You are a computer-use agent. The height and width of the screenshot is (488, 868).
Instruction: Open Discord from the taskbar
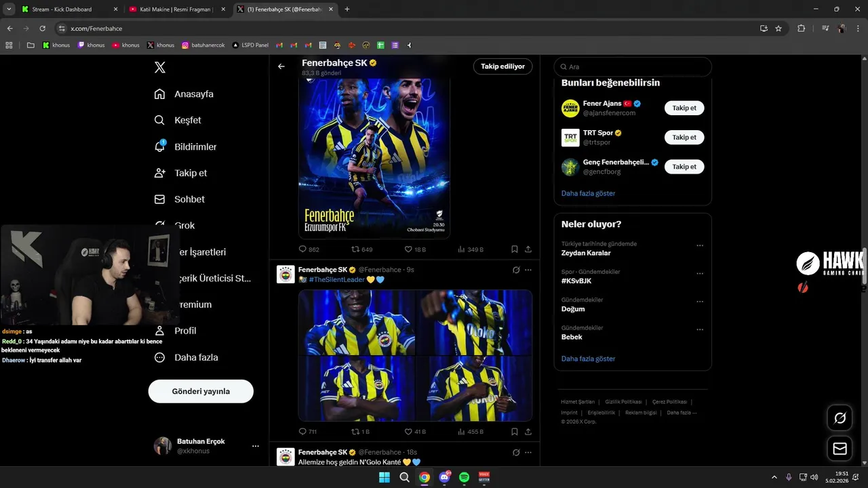pyautogui.click(x=444, y=477)
